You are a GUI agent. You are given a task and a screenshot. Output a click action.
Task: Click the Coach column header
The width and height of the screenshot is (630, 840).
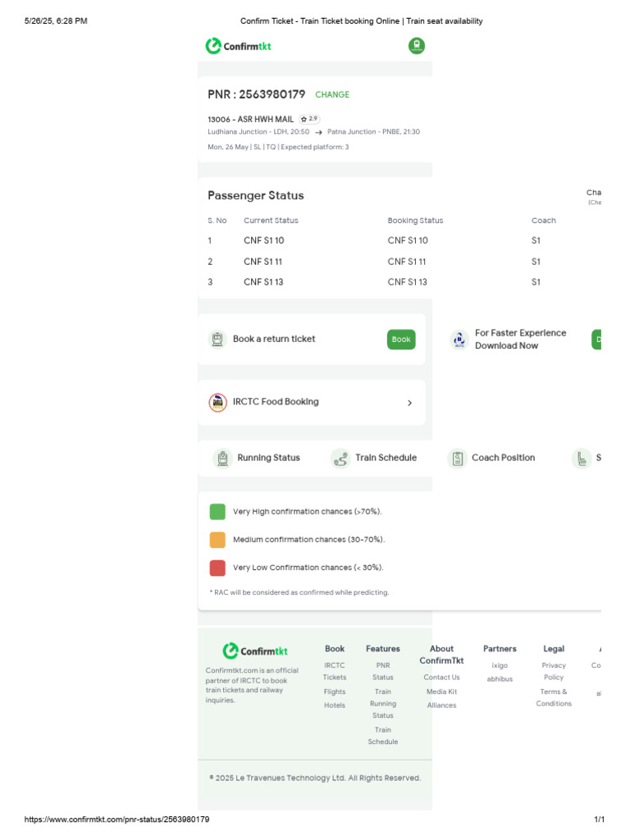pyautogui.click(x=543, y=220)
